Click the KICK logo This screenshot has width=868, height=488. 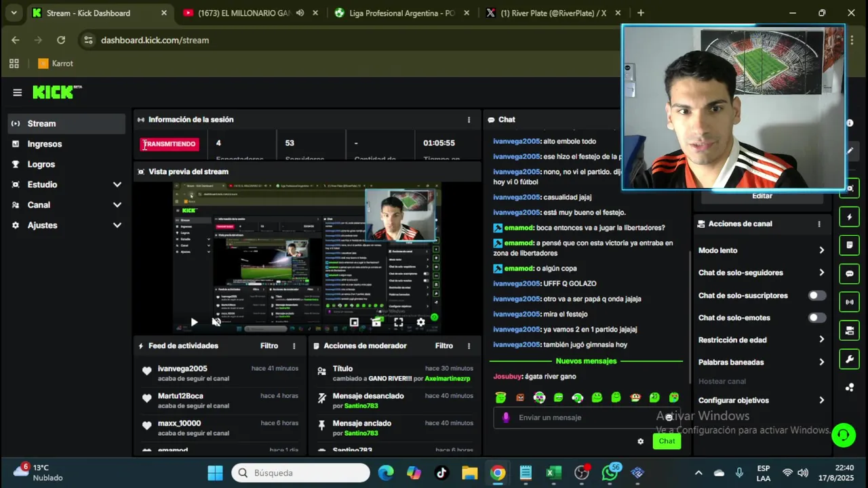pos(57,92)
